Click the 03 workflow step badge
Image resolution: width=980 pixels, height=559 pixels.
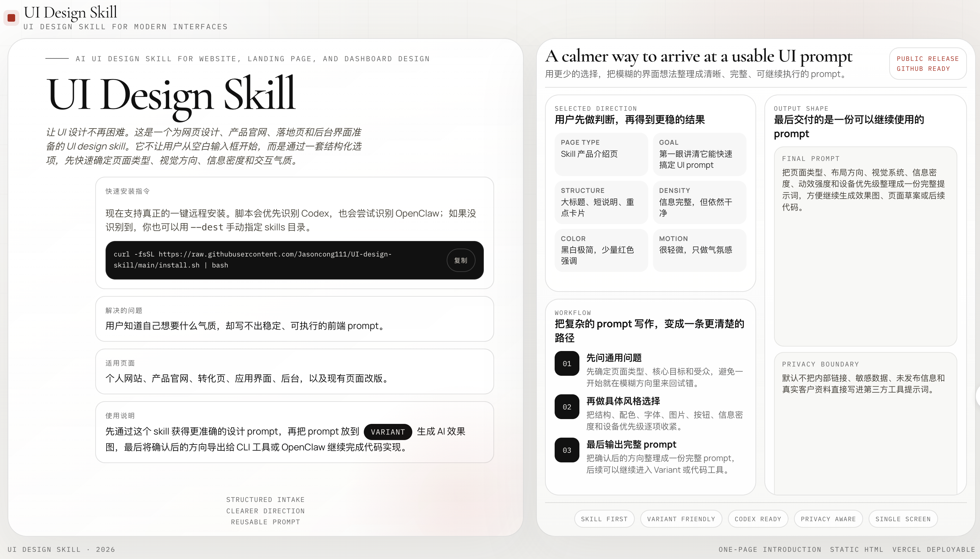pyautogui.click(x=567, y=450)
